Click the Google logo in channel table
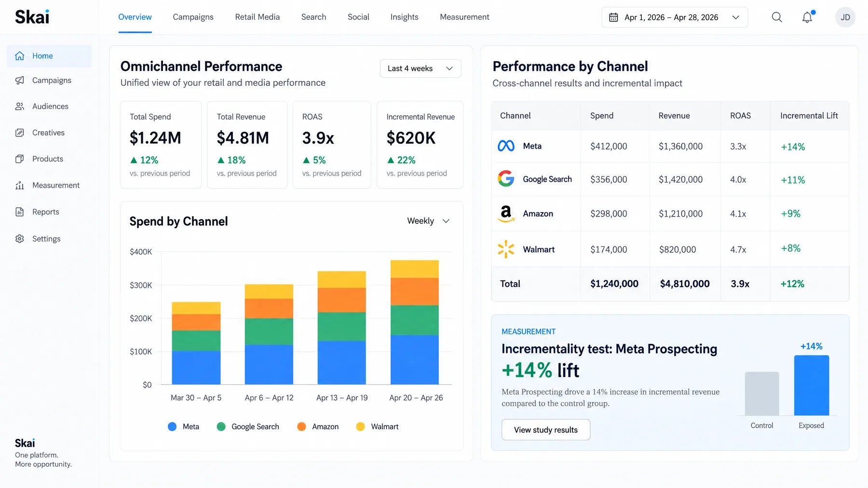Screen dimensions: 868x488 click(x=506, y=179)
